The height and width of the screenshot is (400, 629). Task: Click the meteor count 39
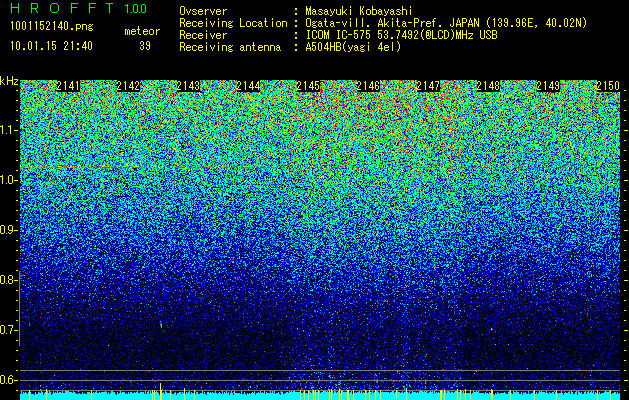click(x=145, y=46)
